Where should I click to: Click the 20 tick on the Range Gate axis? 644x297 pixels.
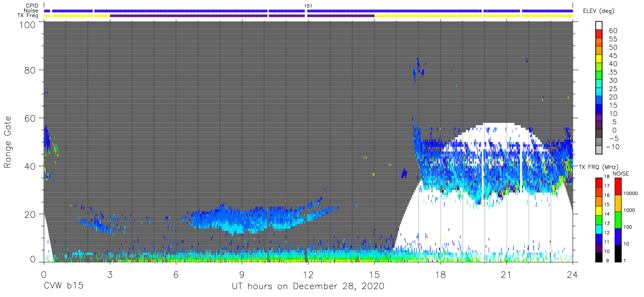click(x=30, y=213)
